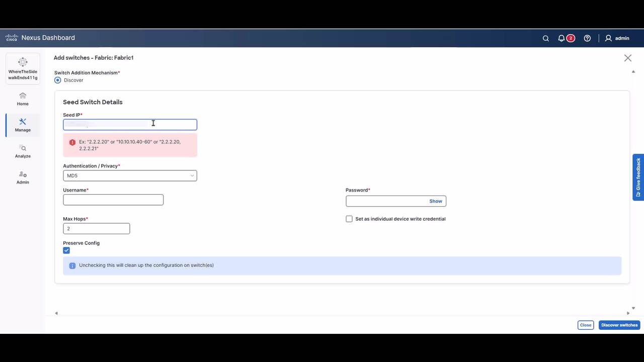The width and height of the screenshot is (644, 362).
Task: Uncheck the Preserve Config checkbox
Action: (x=66, y=250)
